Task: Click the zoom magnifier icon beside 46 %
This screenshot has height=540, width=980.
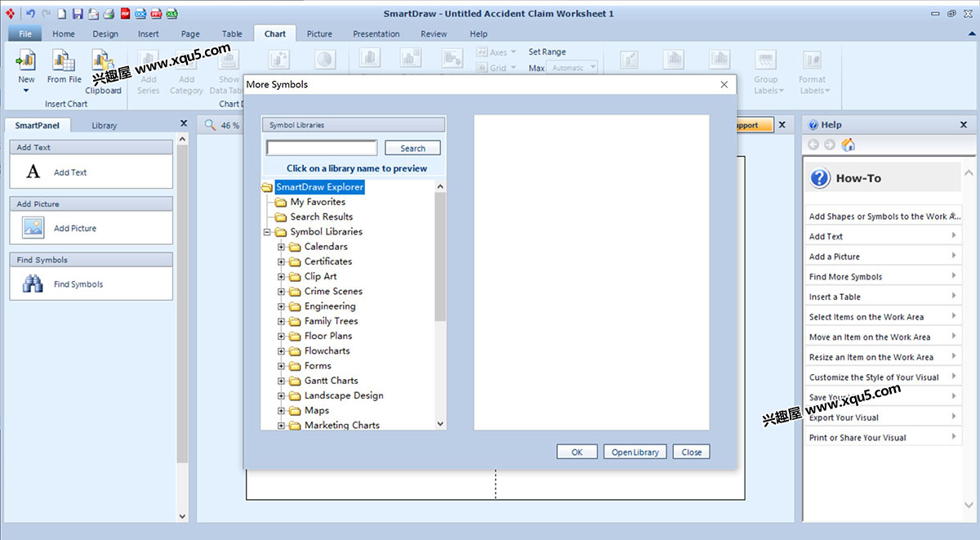Action: (x=210, y=125)
